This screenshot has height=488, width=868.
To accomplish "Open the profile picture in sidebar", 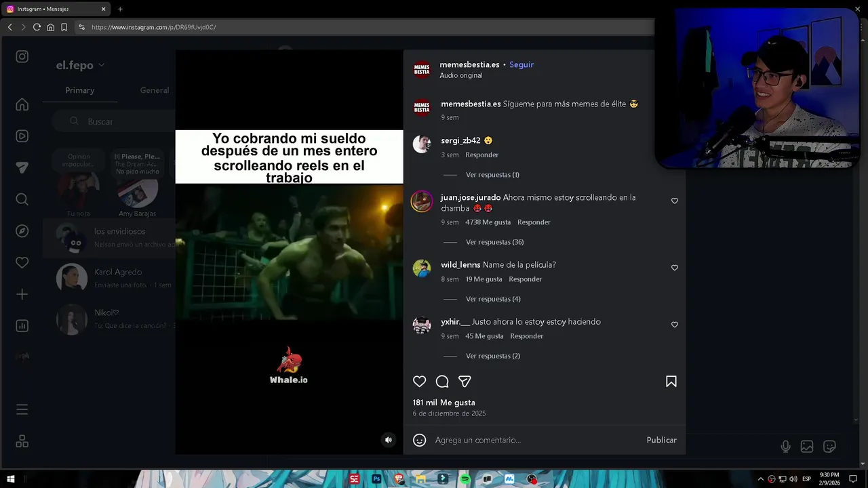I will click(22, 357).
